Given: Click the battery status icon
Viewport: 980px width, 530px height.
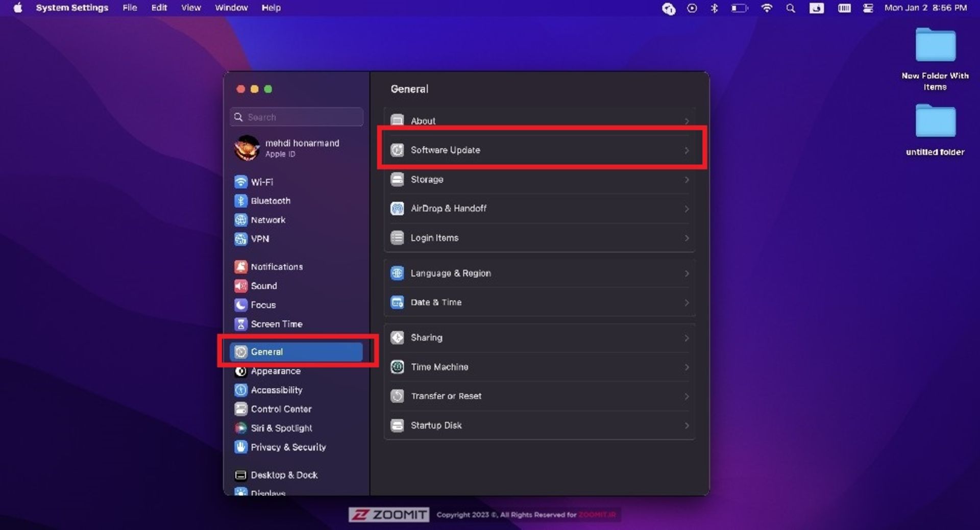Looking at the screenshot, I should coord(740,8).
